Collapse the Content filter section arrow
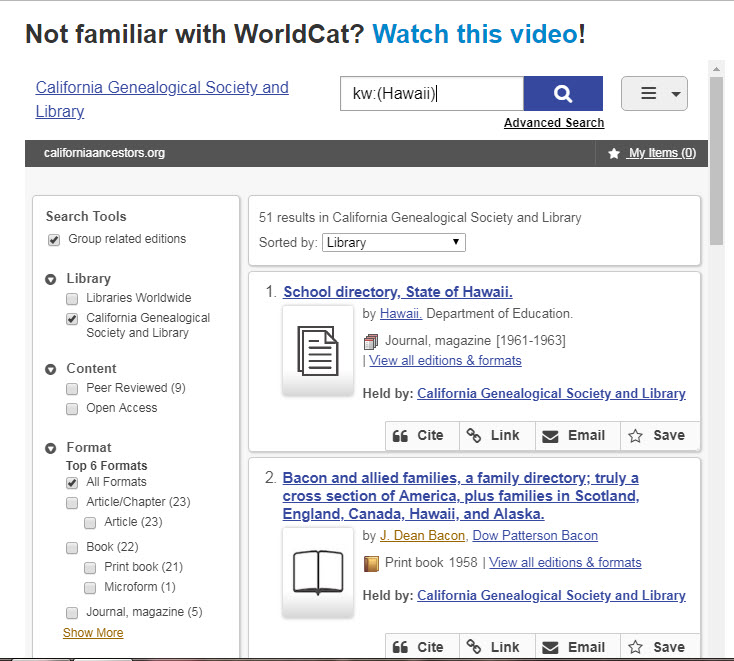Viewport: 734px width, 661px height. (51, 369)
